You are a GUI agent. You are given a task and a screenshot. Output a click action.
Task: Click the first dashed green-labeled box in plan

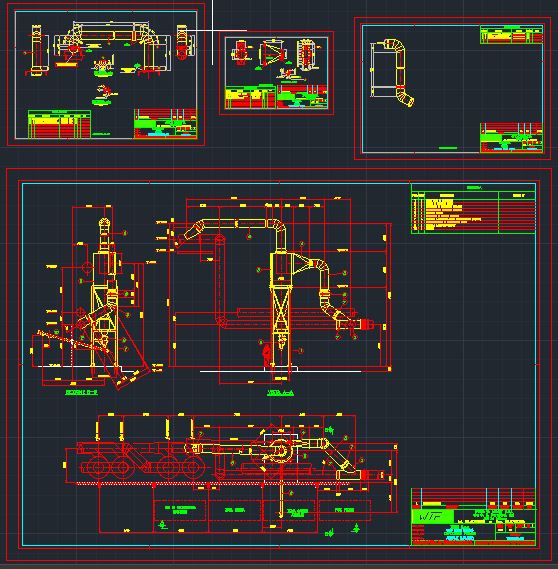[180, 510]
